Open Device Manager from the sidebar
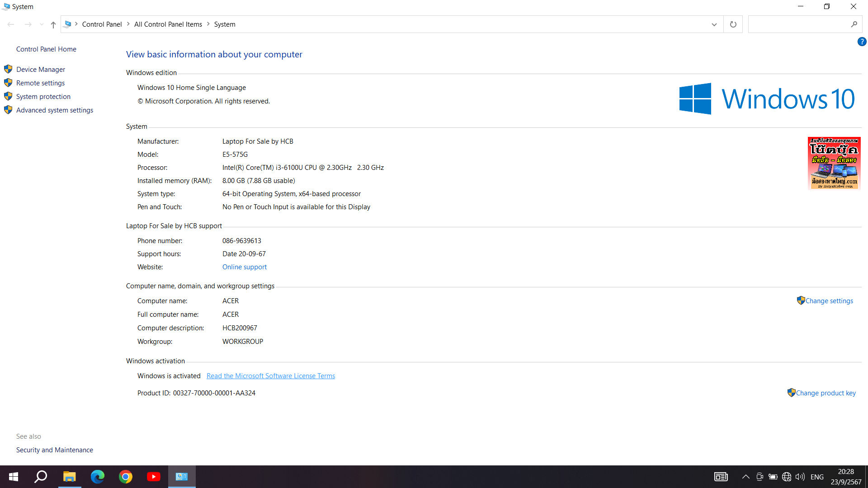868x488 pixels. point(41,69)
